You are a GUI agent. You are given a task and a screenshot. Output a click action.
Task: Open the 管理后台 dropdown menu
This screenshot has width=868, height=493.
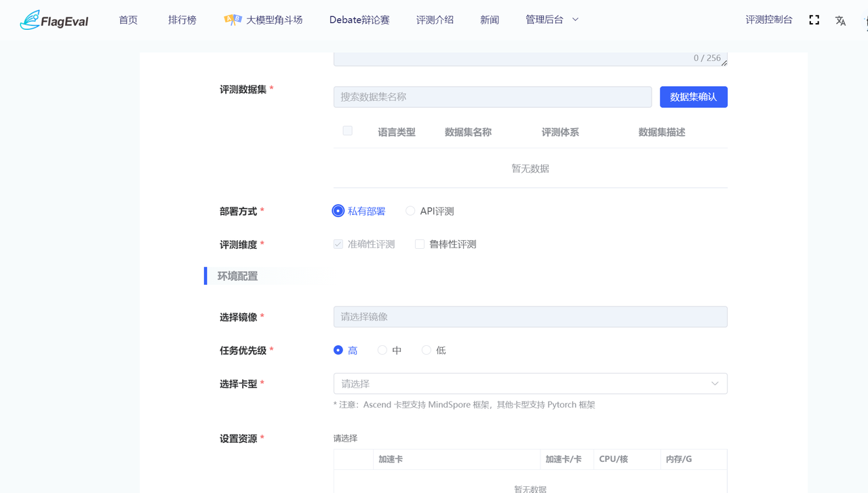[x=552, y=20]
